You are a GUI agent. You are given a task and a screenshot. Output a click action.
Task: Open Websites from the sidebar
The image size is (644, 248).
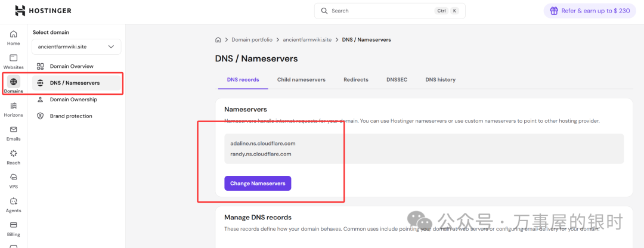(x=13, y=61)
